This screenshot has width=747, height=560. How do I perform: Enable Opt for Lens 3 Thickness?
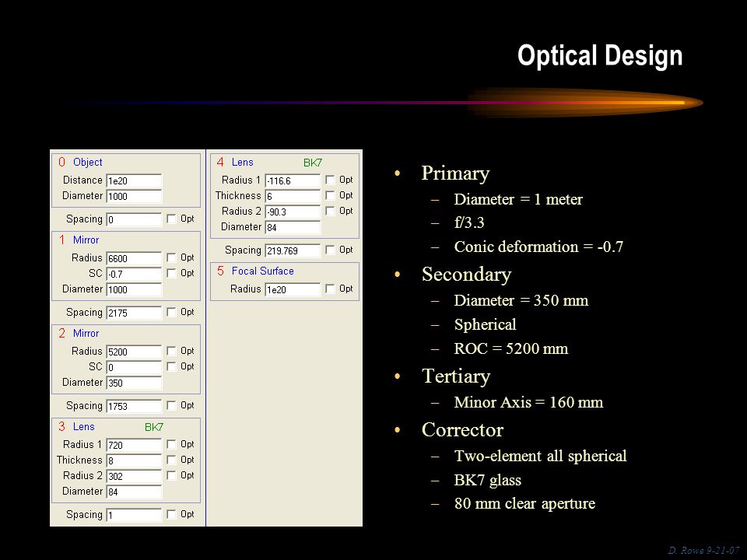(171, 460)
